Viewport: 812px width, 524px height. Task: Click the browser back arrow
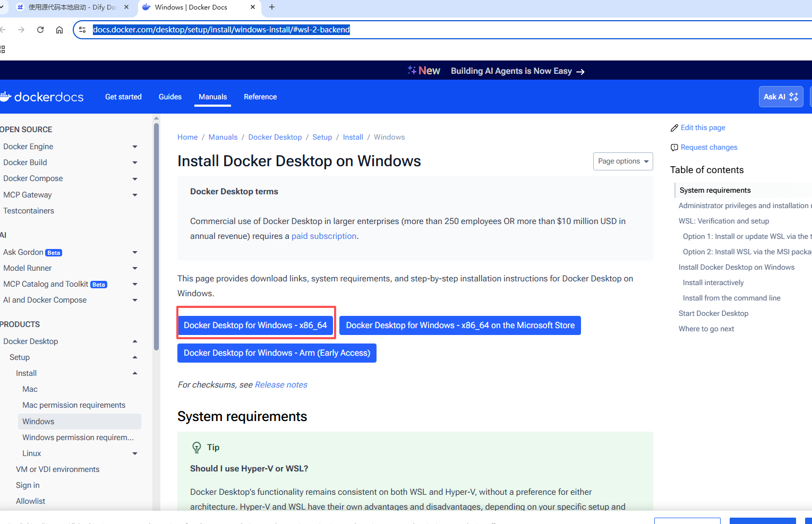pyautogui.click(x=3, y=30)
